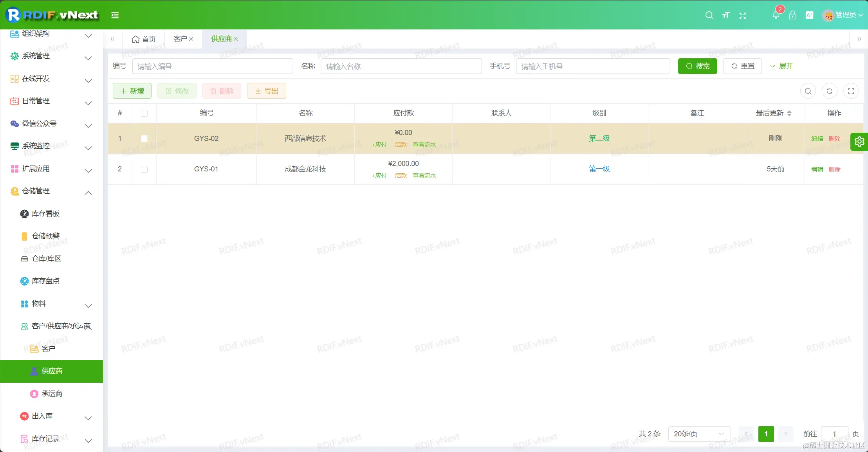Click the 请输入名称 input field
868x452 pixels.
coord(401,66)
